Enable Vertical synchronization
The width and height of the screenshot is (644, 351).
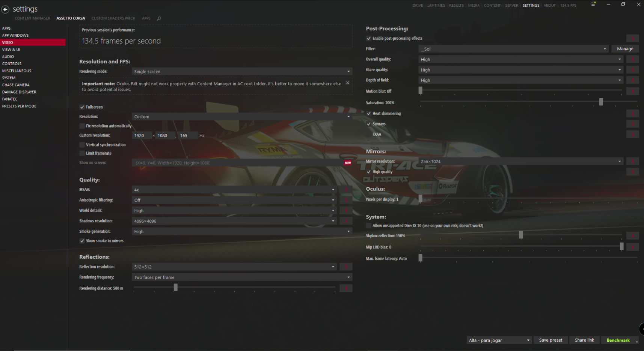point(82,145)
